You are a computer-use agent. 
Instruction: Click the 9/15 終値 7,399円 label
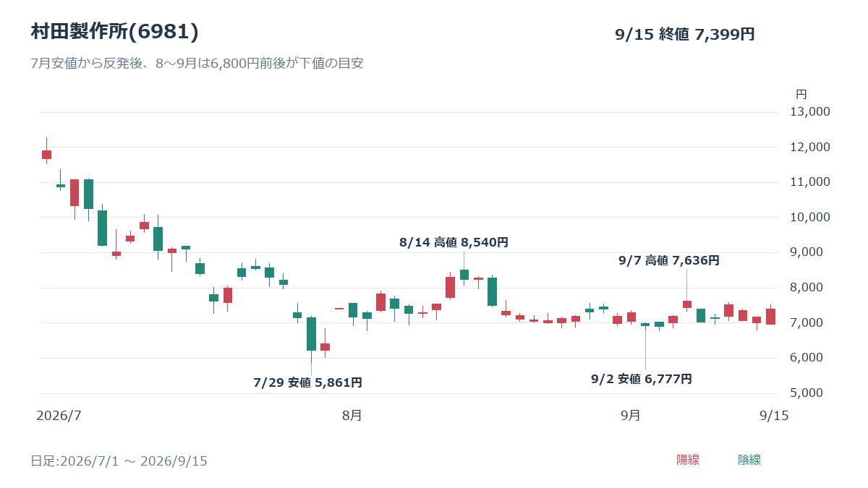[x=684, y=34]
